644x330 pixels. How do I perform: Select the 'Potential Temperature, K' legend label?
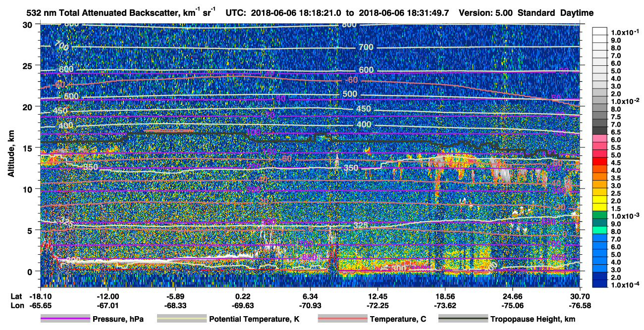(254, 319)
